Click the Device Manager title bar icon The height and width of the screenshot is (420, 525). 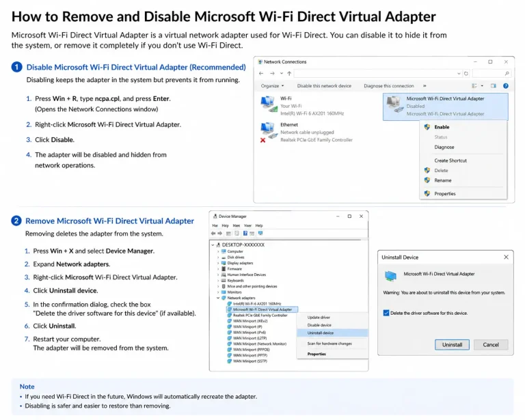[x=215, y=216]
